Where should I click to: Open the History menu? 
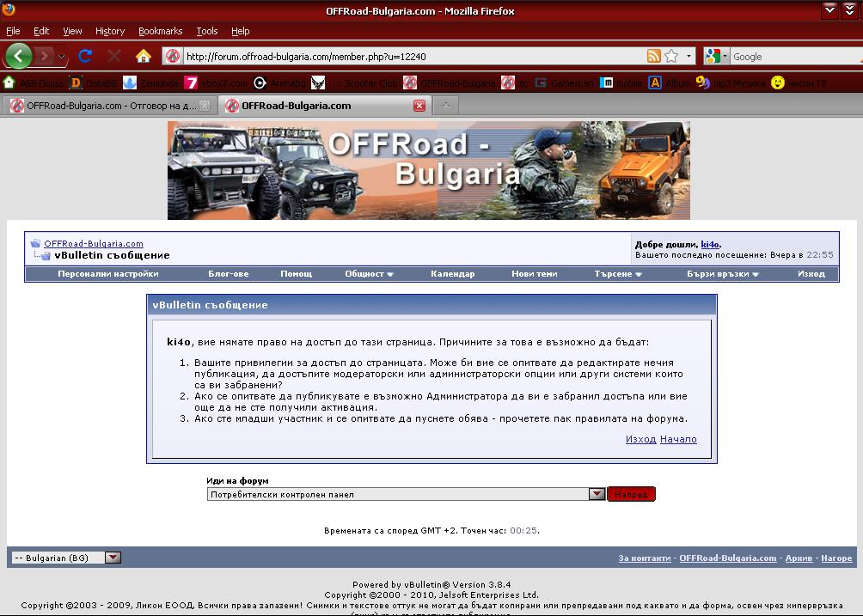point(110,31)
